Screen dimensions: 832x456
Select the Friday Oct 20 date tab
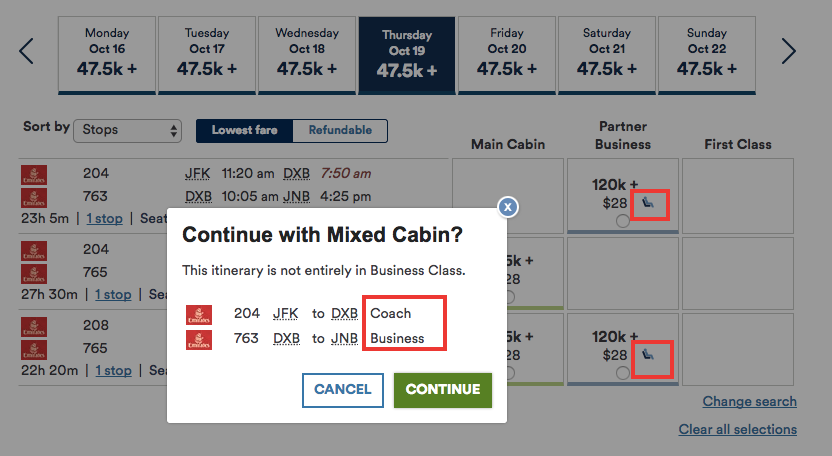click(507, 55)
